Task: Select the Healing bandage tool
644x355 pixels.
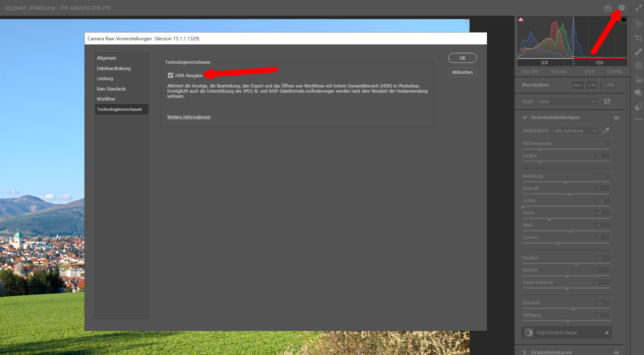Action: [x=638, y=52]
